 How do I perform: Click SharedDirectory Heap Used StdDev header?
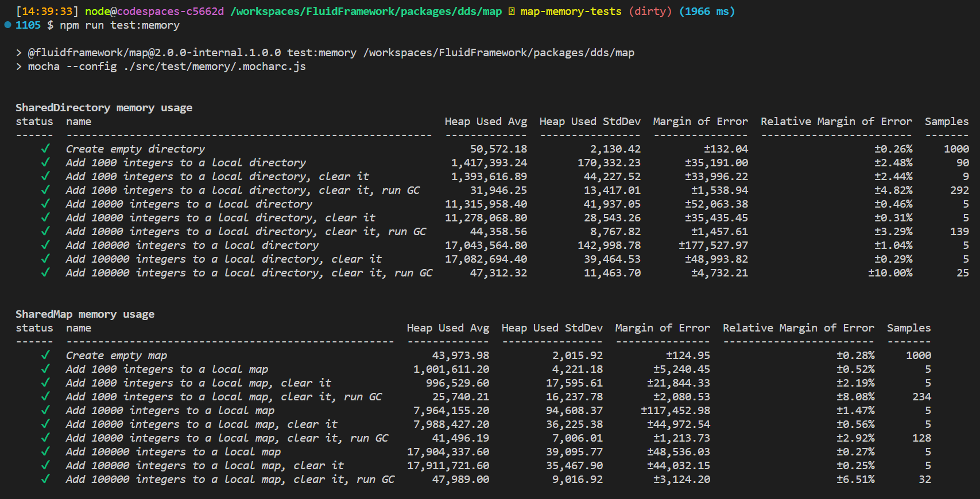pyautogui.click(x=590, y=122)
